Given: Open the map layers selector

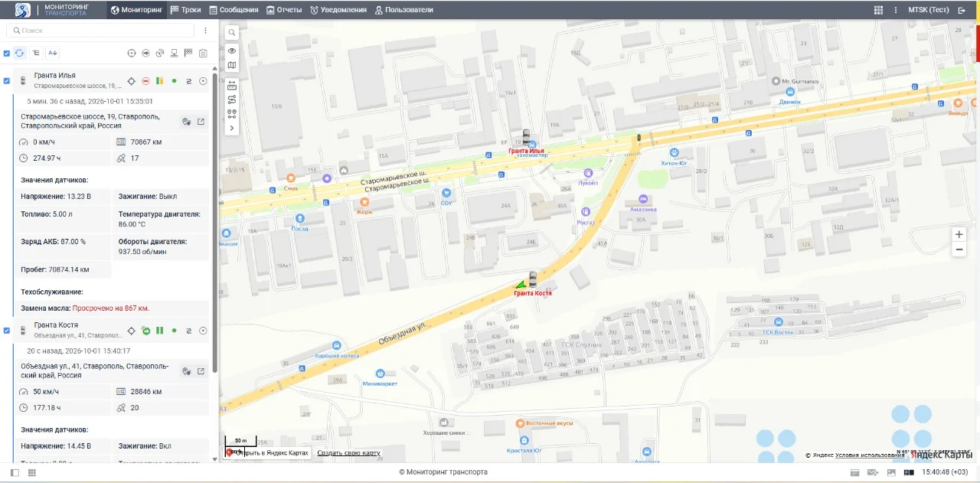Looking at the screenshot, I should 232,66.
